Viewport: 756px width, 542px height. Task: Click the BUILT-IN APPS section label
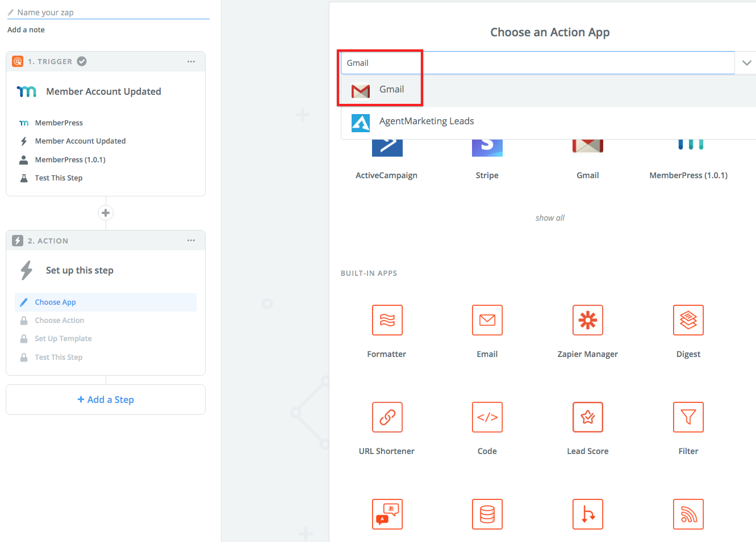[369, 273]
